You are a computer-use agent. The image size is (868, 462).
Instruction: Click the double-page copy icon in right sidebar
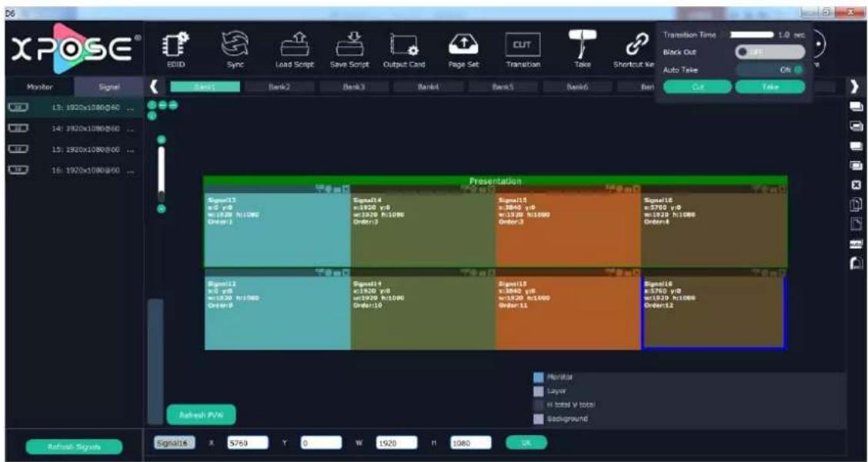[x=856, y=204]
